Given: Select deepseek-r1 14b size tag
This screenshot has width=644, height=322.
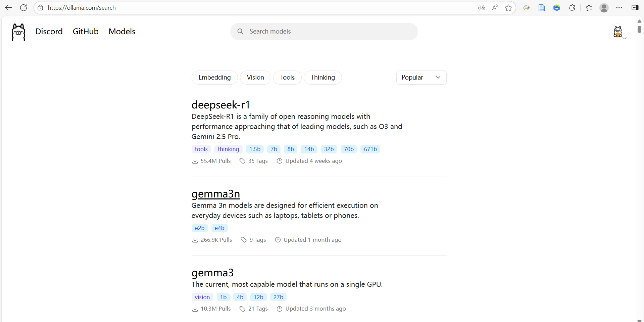Looking at the screenshot, I should [x=309, y=149].
